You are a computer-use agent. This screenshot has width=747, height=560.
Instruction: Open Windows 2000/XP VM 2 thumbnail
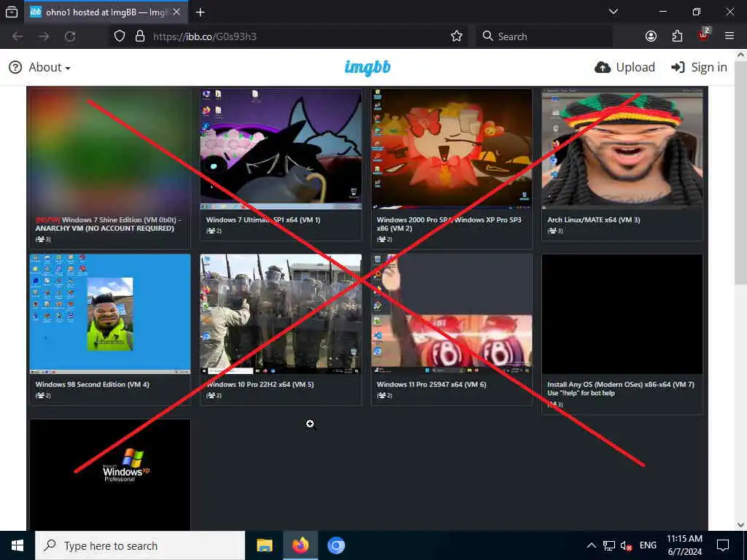452,149
